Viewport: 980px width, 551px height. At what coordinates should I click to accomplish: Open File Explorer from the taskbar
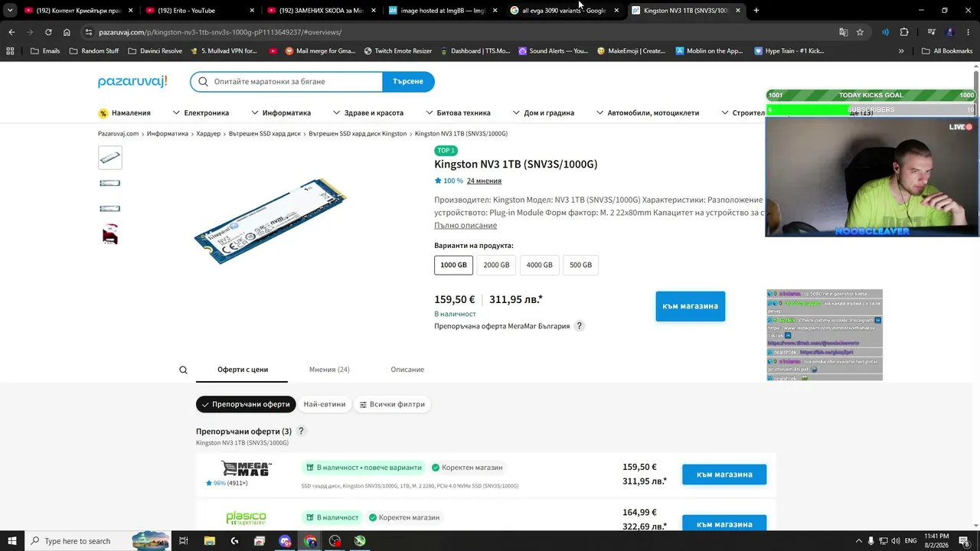210,541
